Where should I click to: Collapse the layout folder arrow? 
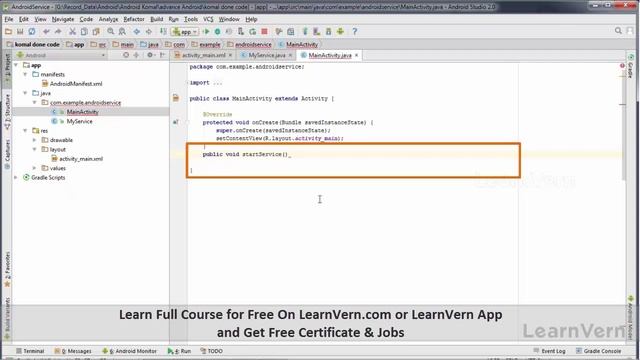(x=35, y=149)
